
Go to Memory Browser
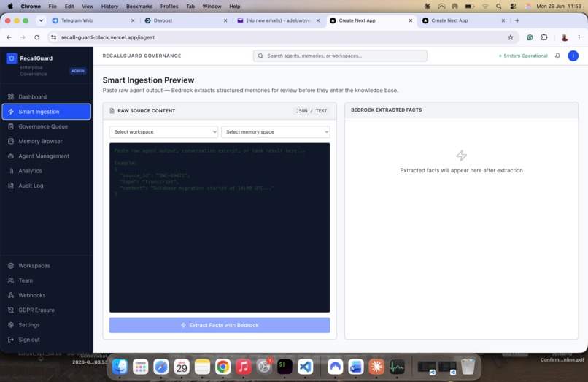(47, 141)
